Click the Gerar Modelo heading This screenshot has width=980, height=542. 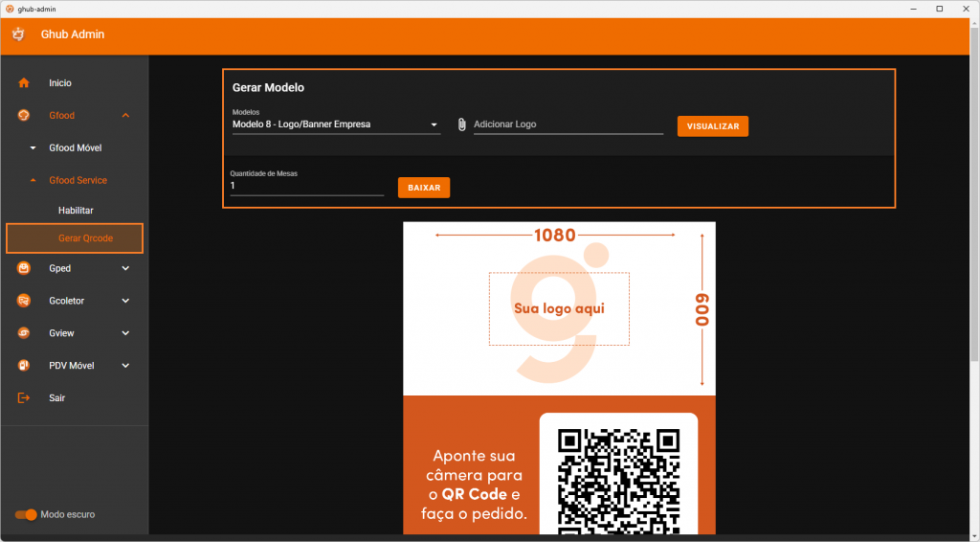coord(268,87)
